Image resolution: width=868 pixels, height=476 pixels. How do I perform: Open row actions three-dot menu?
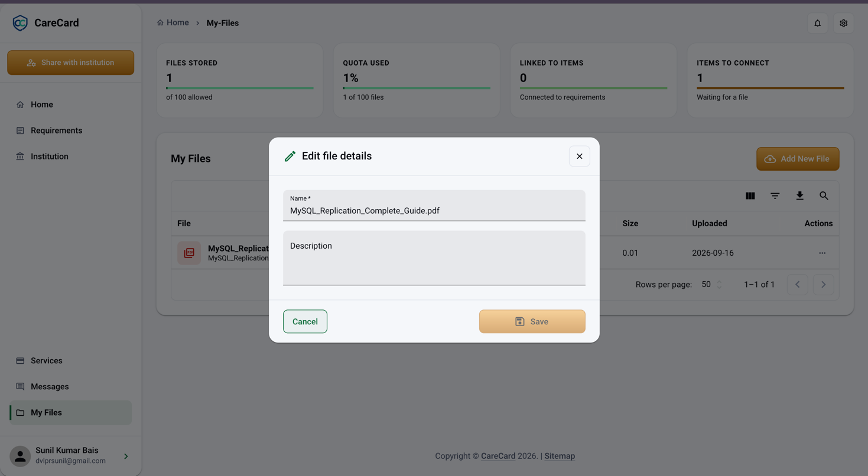pyautogui.click(x=822, y=253)
